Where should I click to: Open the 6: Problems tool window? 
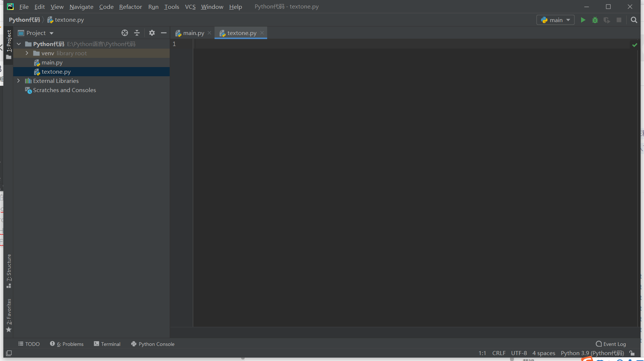click(x=67, y=344)
